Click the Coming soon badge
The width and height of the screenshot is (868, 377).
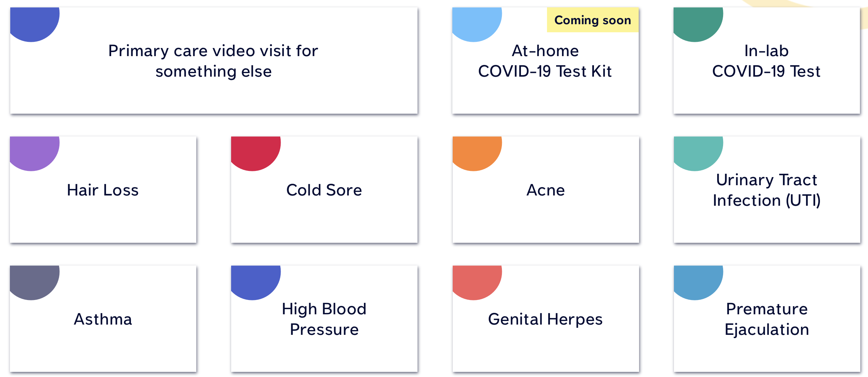coord(592,20)
